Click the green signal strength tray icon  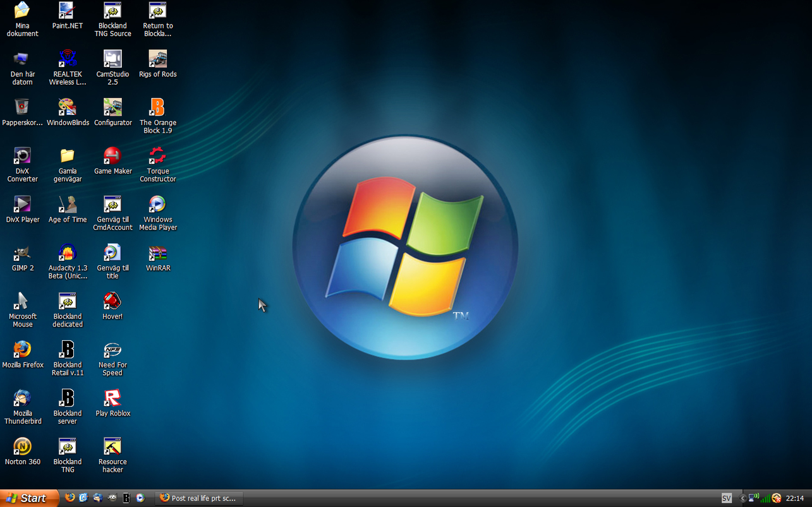click(x=765, y=498)
